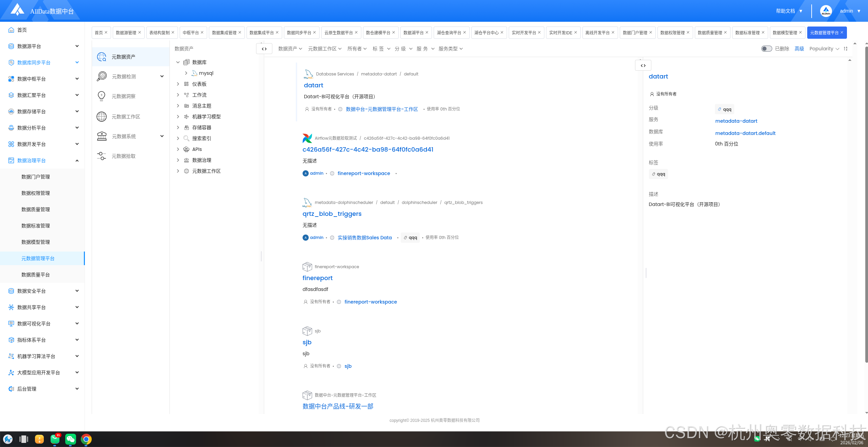The image size is (868, 447).
Task: Click the admin owner link on qrtz_blob_triggers
Action: 317,238
